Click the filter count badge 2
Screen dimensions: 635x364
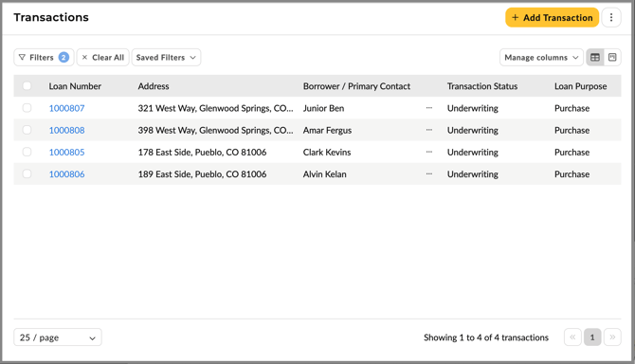click(63, 58)
